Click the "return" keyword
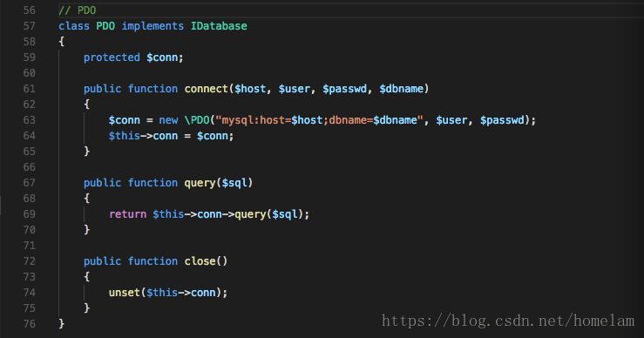This screenshot has width=644, height=338. 127,214
